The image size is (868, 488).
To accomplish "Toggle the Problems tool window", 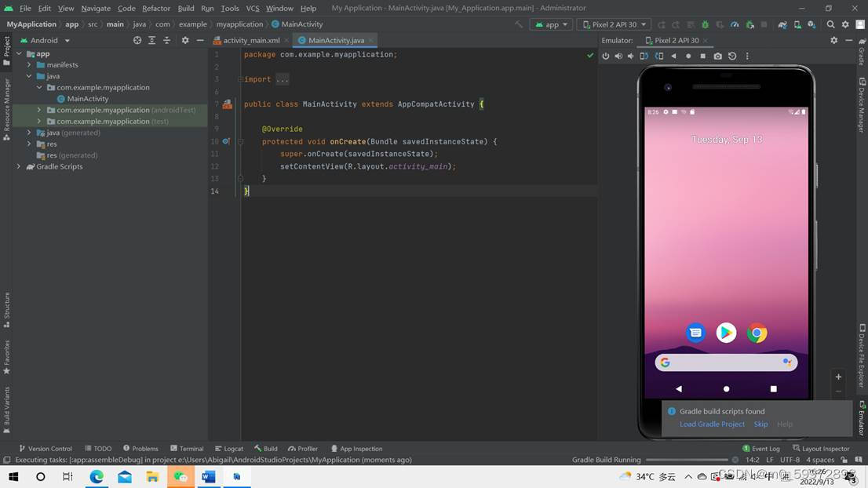I will coord(140,449).
